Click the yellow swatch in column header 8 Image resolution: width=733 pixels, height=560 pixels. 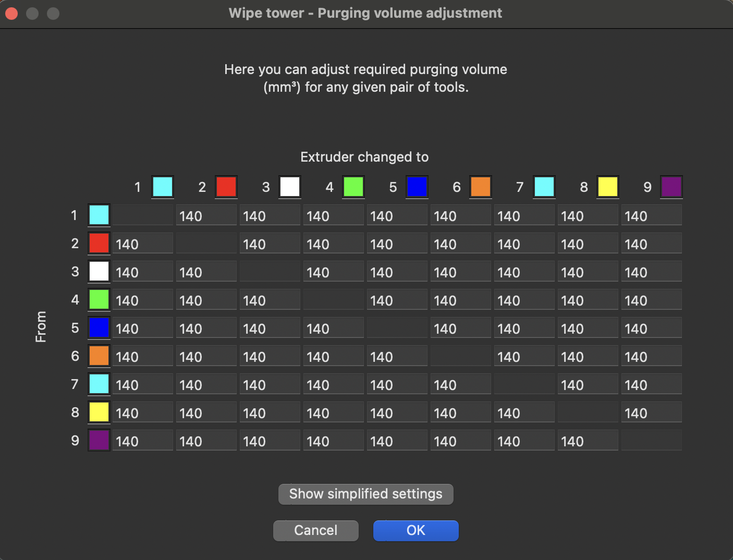pyautogui.click(x=608, y=187)
